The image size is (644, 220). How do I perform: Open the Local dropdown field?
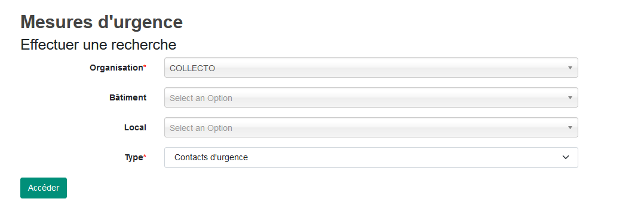tap(371, 127)
